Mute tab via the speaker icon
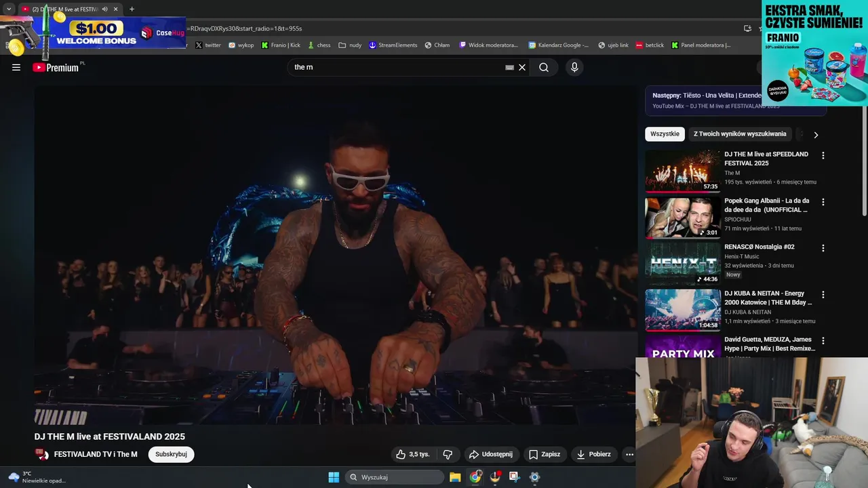Image resolution: width=868 pixels, height=488 pixels. tap(104, 9)
